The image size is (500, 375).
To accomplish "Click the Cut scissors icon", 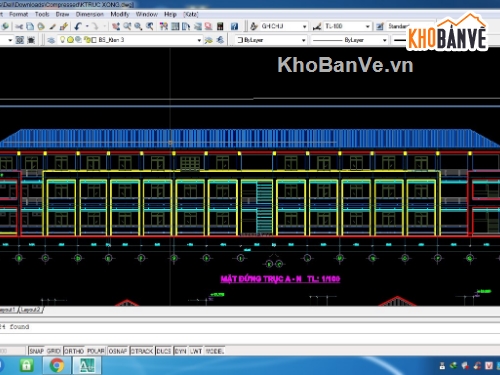I will point(19,26).
